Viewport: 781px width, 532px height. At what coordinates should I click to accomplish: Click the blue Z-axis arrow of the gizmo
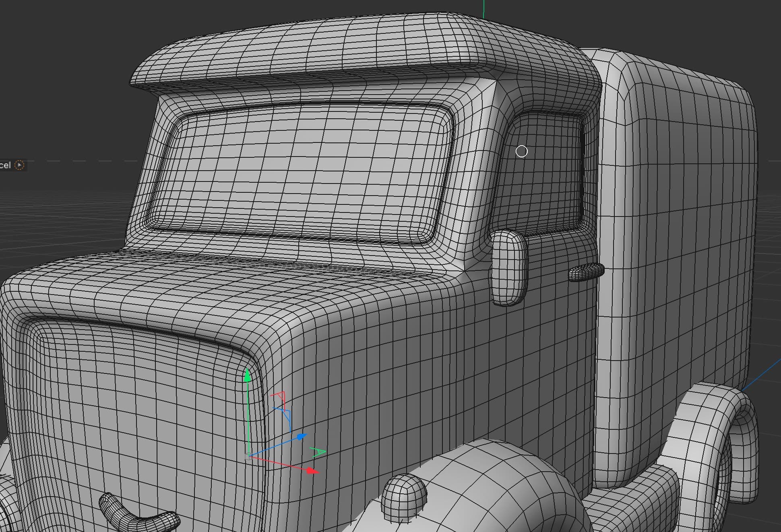pyautogui.click(x=301, y=437)
